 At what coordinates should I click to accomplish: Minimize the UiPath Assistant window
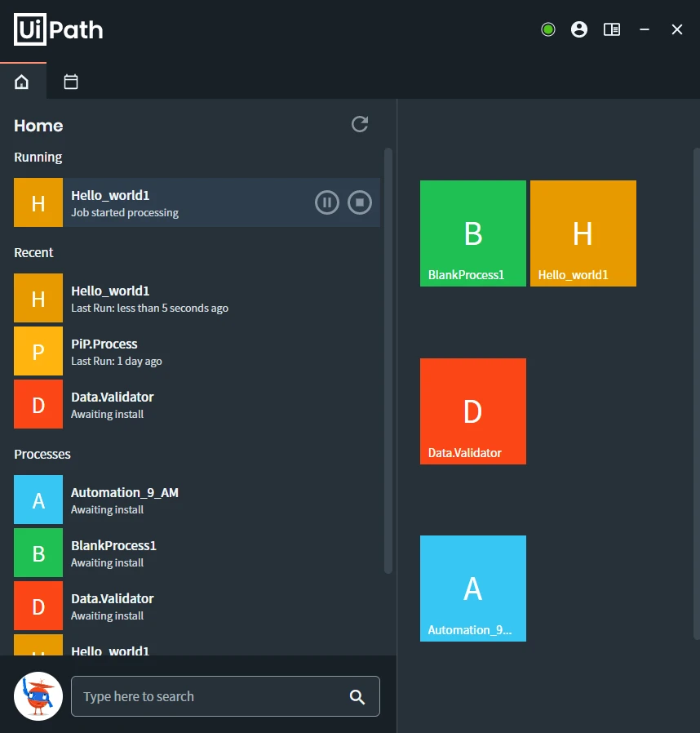pyautogui.click(x=645, y=29)
